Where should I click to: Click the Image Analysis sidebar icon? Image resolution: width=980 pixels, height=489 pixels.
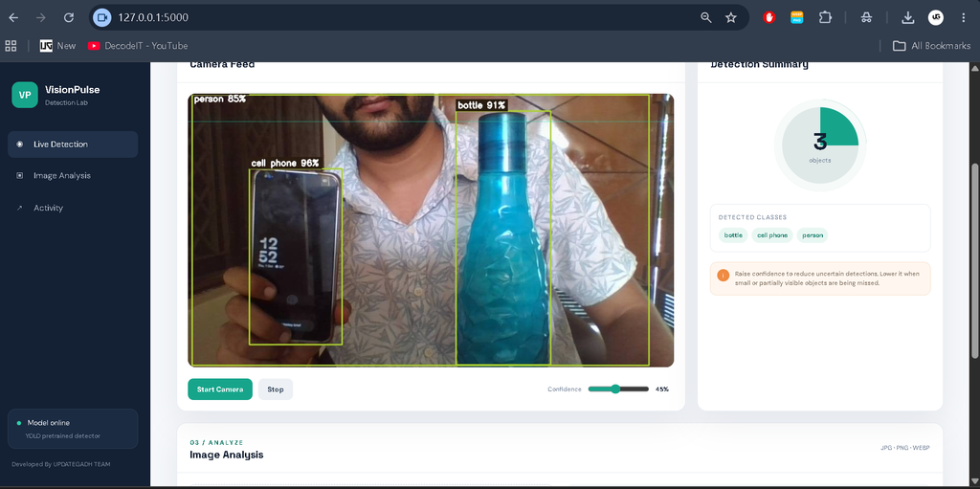[19, 176]
